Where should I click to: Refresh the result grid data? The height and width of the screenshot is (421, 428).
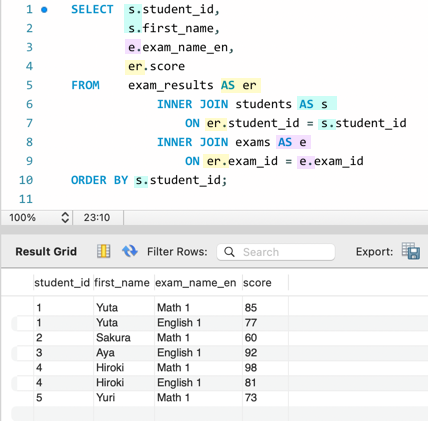pos(130,251)
